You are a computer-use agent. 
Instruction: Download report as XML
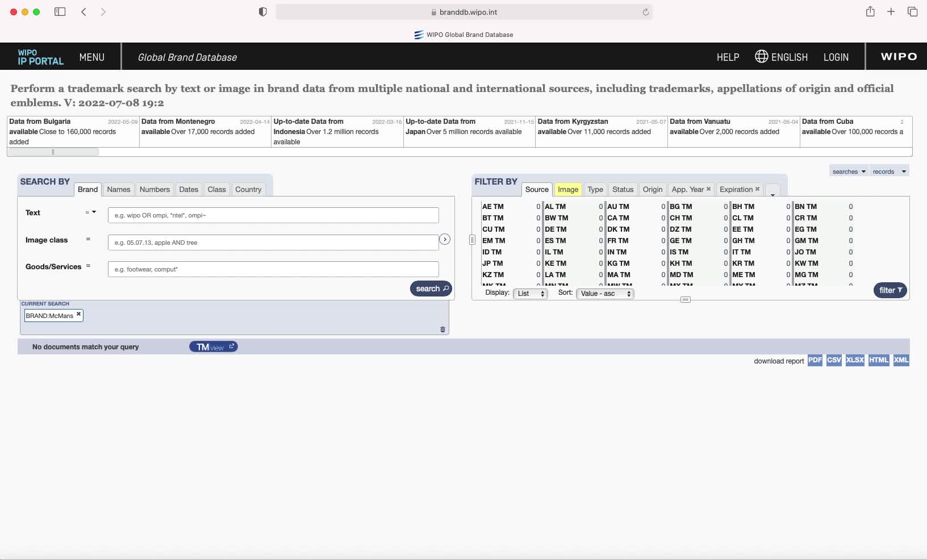click(x=901, y=360)
